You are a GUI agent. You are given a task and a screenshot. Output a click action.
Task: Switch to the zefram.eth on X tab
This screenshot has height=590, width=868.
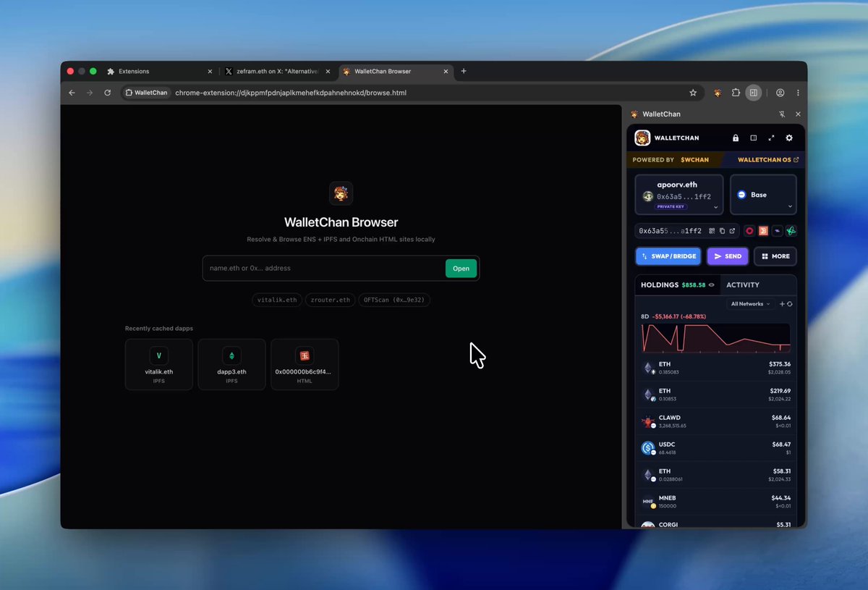[x=278, y=72]
